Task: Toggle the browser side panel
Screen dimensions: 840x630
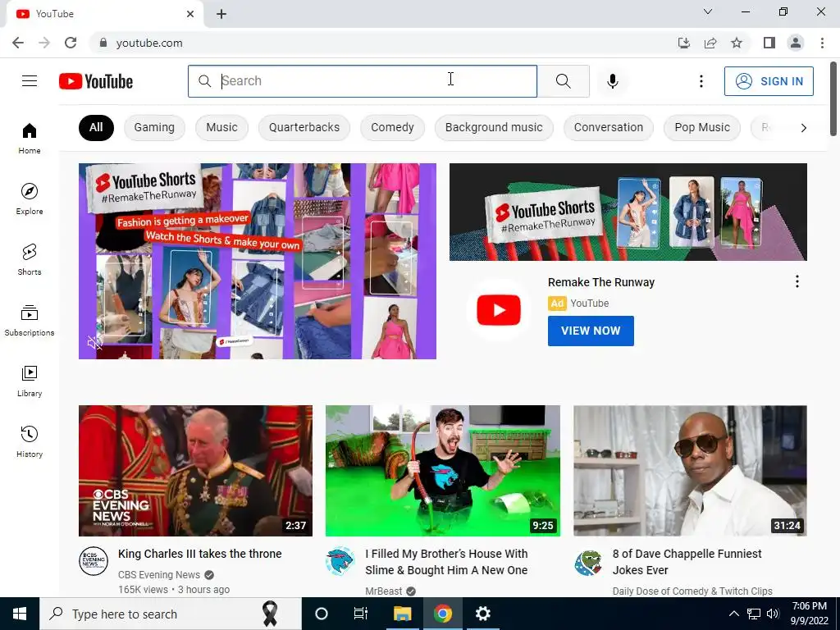Action: coord(769,43)
